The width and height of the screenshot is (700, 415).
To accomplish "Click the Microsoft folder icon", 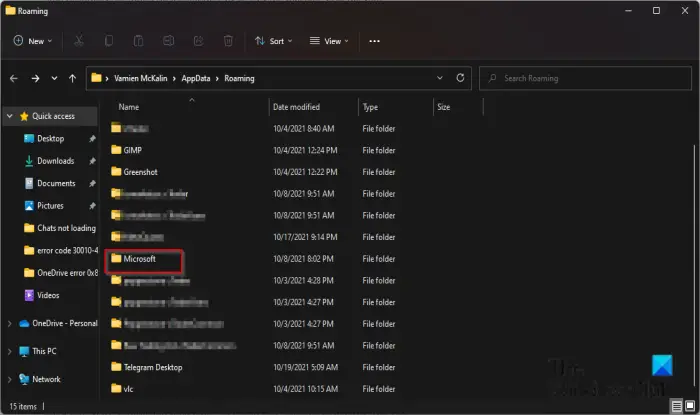I will [x=116, y=258].
